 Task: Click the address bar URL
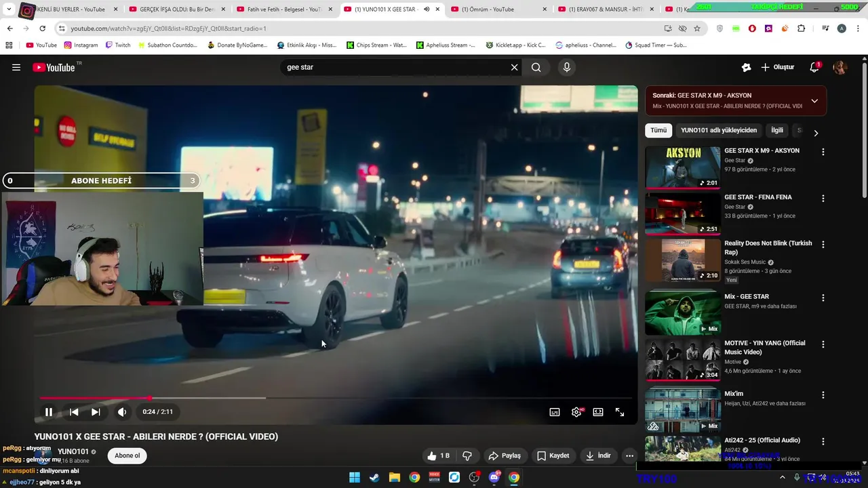point(168,28)
